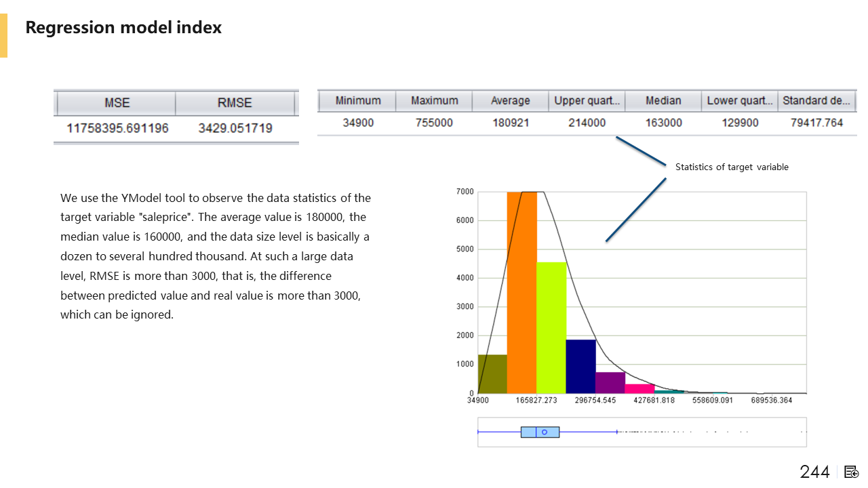Click the blue box of the box plot
The height and width of the screenshot is (488, 868).
529,432
